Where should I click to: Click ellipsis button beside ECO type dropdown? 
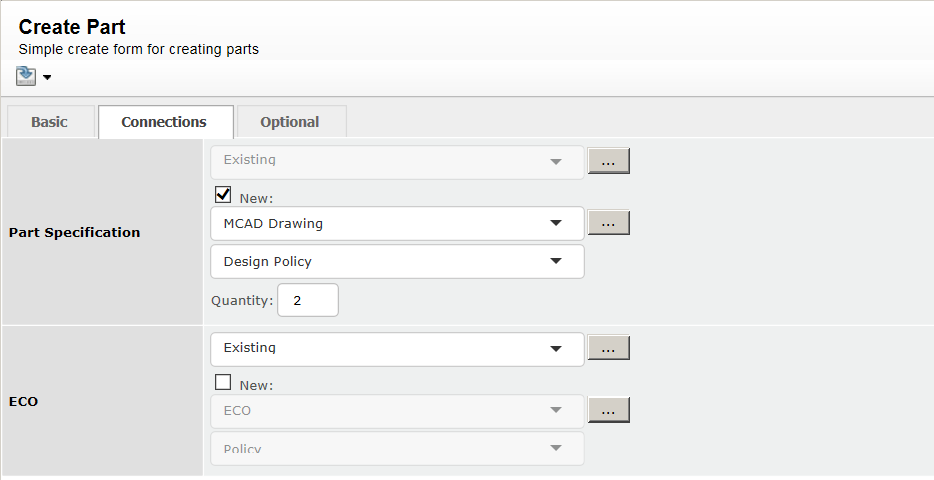pos(608,410)
